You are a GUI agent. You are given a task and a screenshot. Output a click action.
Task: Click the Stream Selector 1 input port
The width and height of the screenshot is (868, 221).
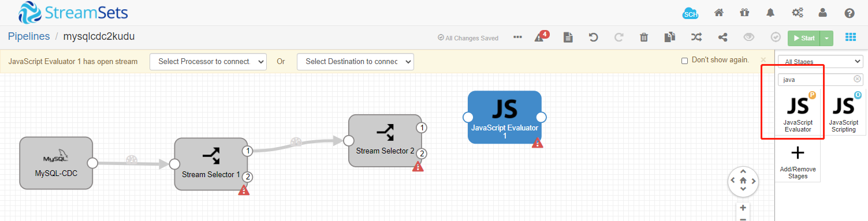pos(174,164)
